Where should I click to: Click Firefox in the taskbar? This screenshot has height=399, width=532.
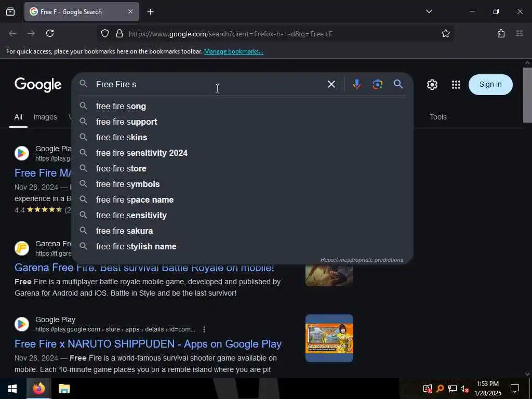38,389
